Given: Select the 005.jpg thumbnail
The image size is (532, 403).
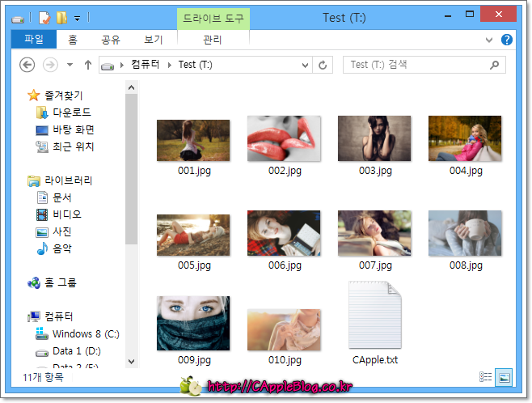Looking at the screenshot, I should (193, 235).
